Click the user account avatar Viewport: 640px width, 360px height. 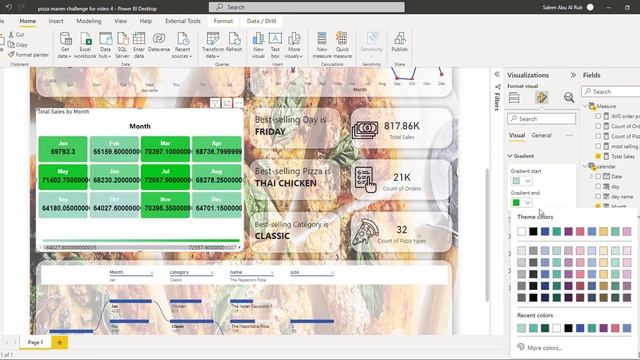point(590,7)
